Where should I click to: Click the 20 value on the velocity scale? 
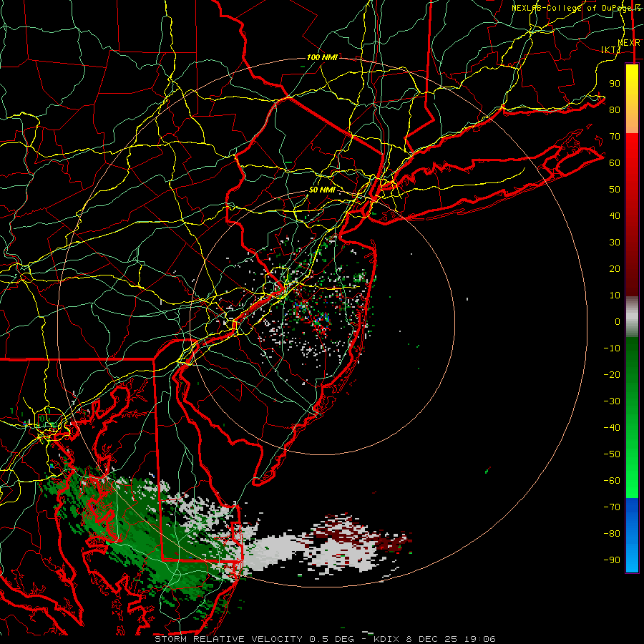(615, 268)
